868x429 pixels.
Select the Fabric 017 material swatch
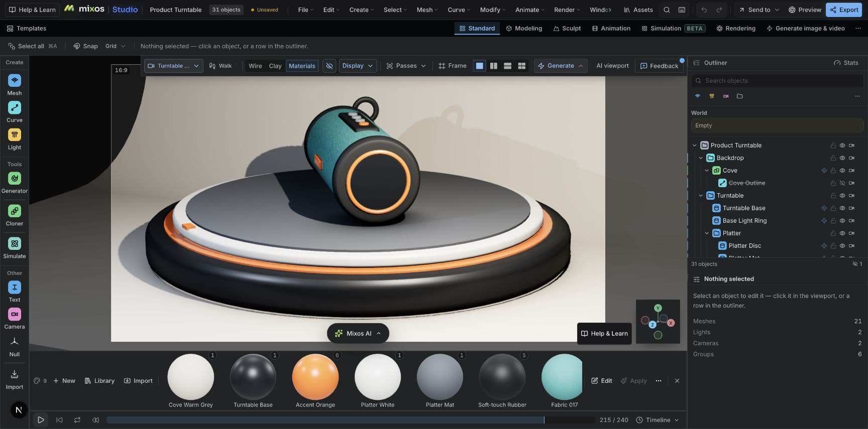tap(562, 377)
